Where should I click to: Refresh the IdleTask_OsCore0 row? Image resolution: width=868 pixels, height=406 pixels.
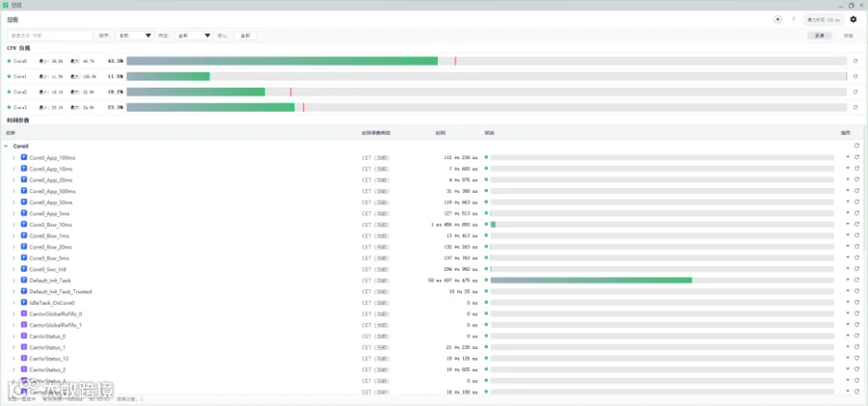tap(856, 303)
